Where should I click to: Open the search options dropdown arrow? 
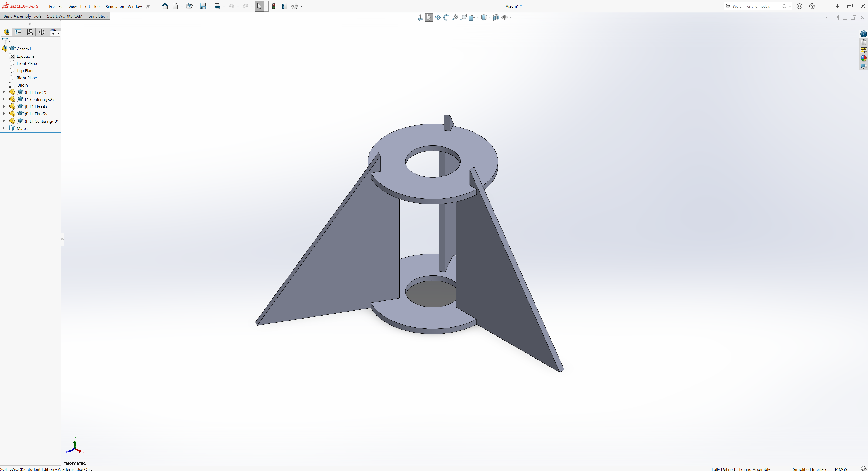790,6
